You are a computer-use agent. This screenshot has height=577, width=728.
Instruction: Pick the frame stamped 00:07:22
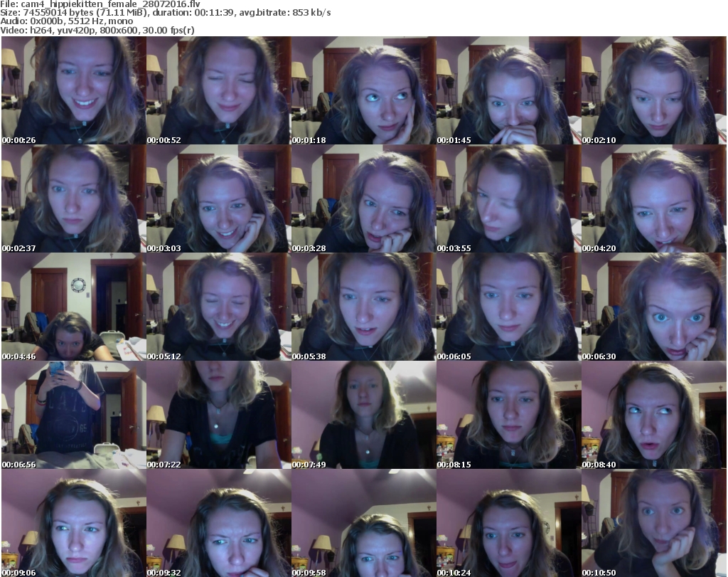(x=219, y=415)
